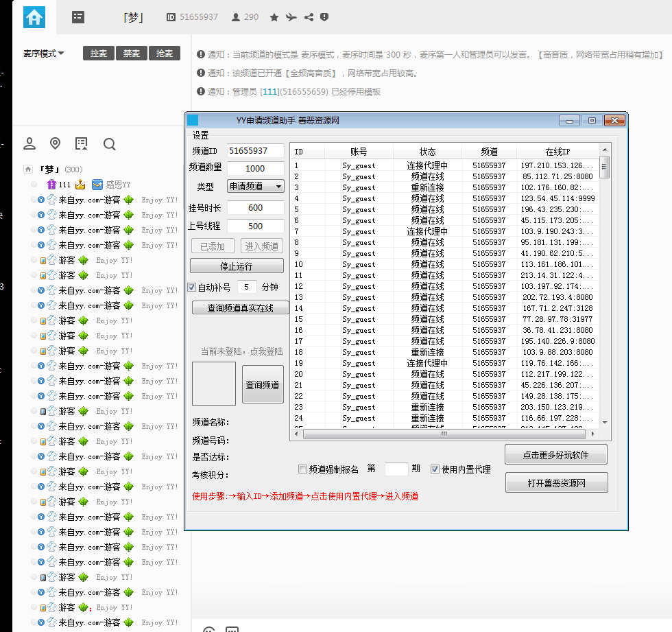Viewport: 672px width, 632px height.
Task: Click the blue home icon in the top toolbar
Action: coord(33,16)
